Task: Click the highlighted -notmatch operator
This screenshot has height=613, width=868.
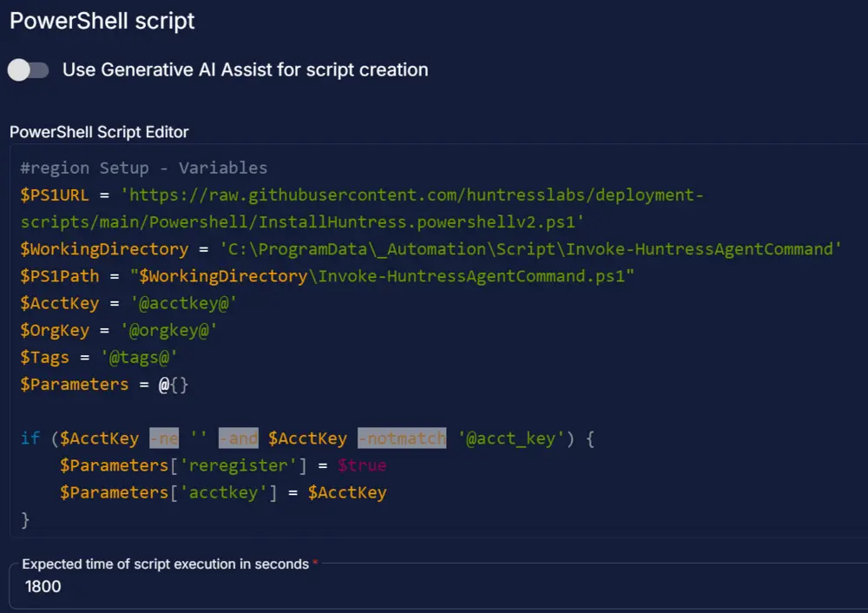Action: (402, 438)
